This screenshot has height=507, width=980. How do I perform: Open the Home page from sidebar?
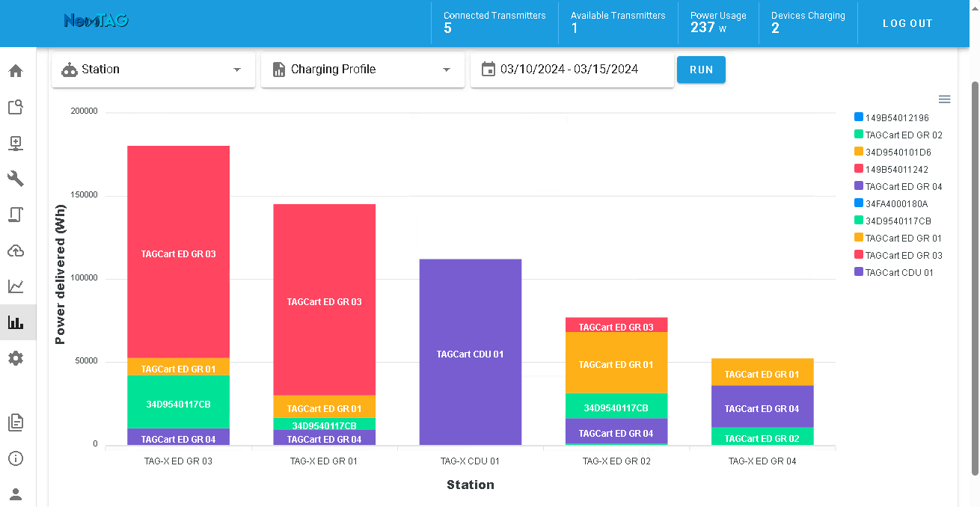click(16, 71)
